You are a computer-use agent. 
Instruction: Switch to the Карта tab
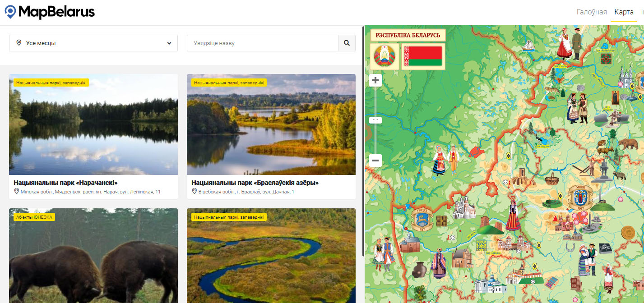pyautogui.click(x=624, y=12)
